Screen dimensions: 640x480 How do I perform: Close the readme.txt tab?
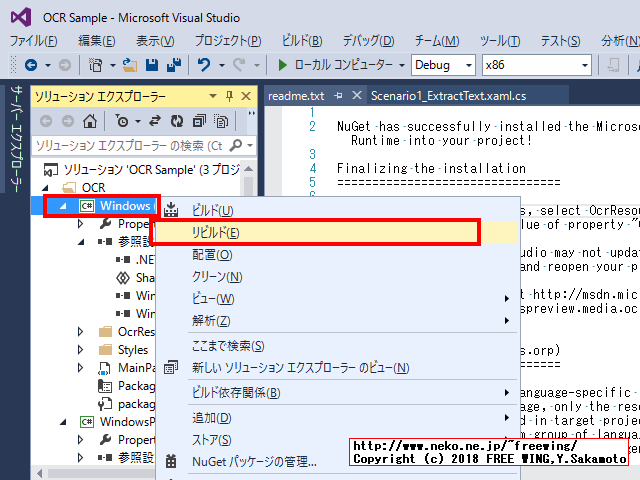pos(357,96)
